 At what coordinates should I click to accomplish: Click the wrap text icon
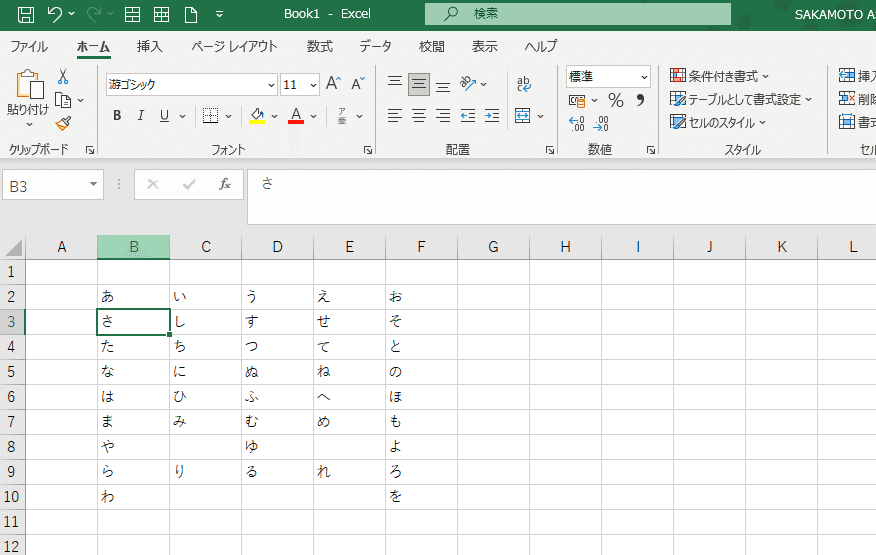point(523,84)
